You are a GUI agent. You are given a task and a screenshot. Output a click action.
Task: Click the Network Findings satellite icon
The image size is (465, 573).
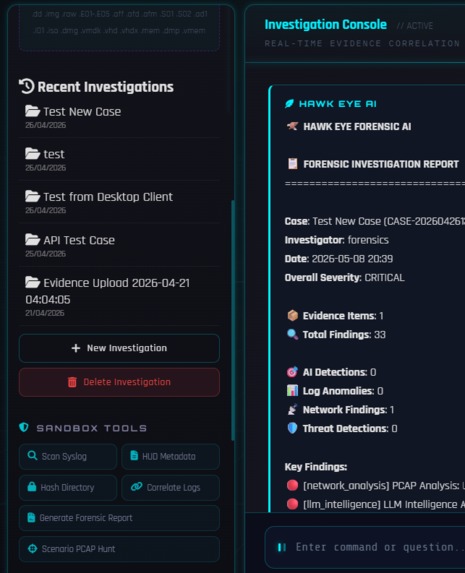pos(292,410)
